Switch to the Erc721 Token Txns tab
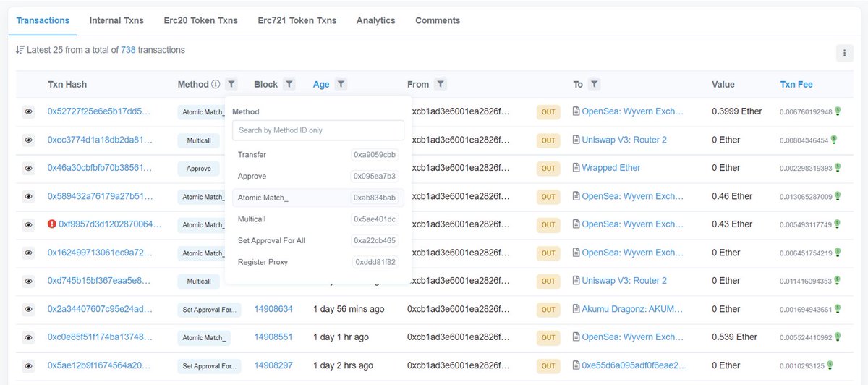Screen dimensions: 868x385 click(x=297, y=20)
